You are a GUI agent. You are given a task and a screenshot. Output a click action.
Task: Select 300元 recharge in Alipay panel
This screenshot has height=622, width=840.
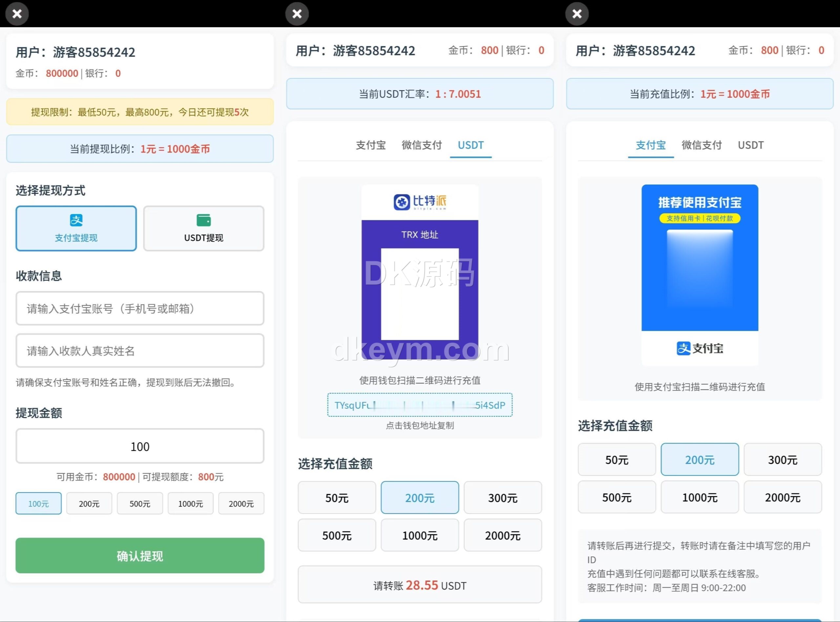[x=782, y=460]
